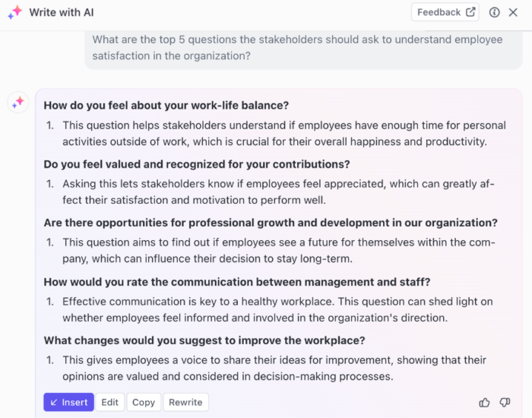This screenshot has height=418, width=532.
Task: Click the valued and recognized question heading
Action: [197, 164]
